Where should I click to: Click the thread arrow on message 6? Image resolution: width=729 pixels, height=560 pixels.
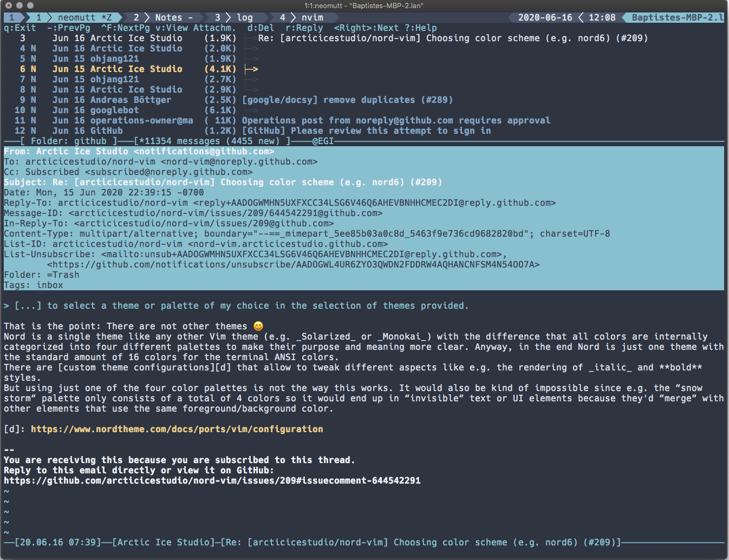[251, 69]
